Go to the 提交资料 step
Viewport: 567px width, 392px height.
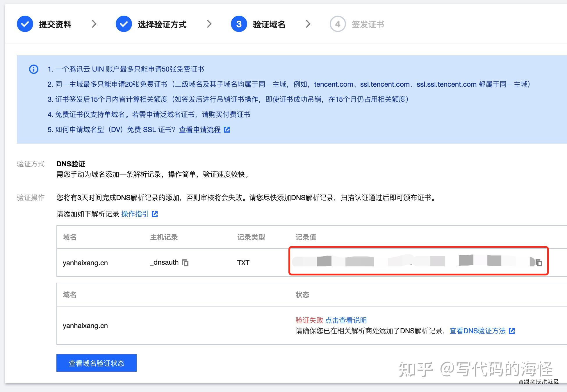pos(55,24)
